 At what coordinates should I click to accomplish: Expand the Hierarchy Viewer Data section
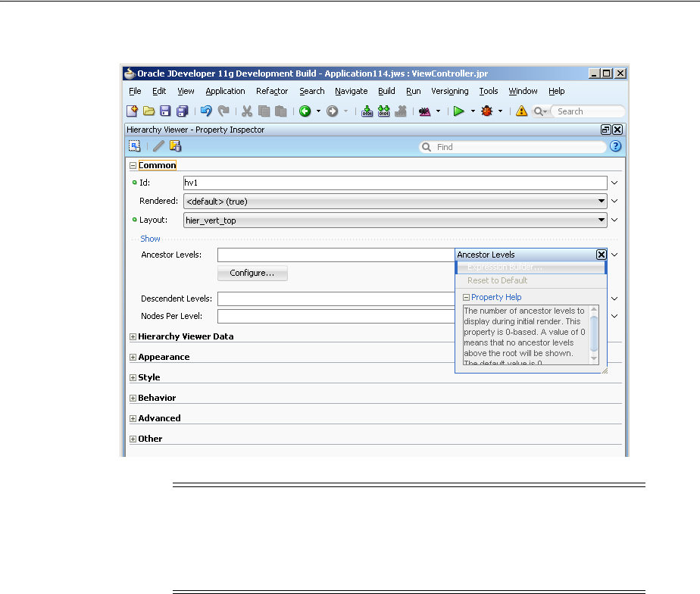click(x=133, y=336)
